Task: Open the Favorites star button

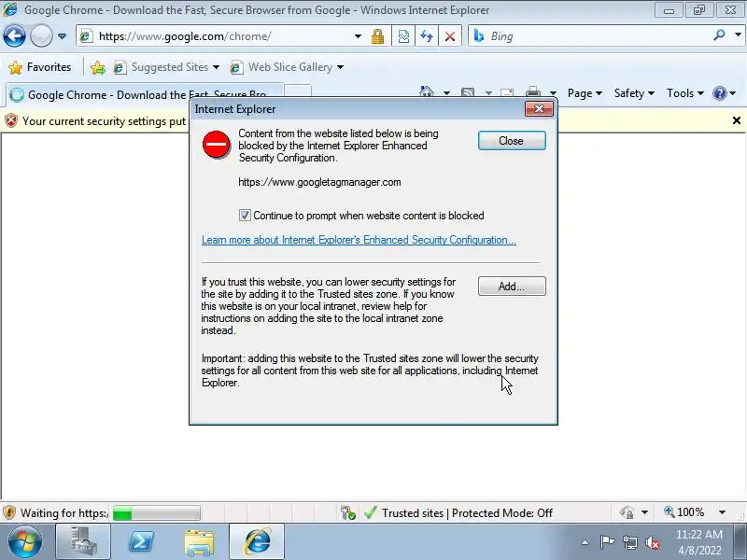Action: 40,67
